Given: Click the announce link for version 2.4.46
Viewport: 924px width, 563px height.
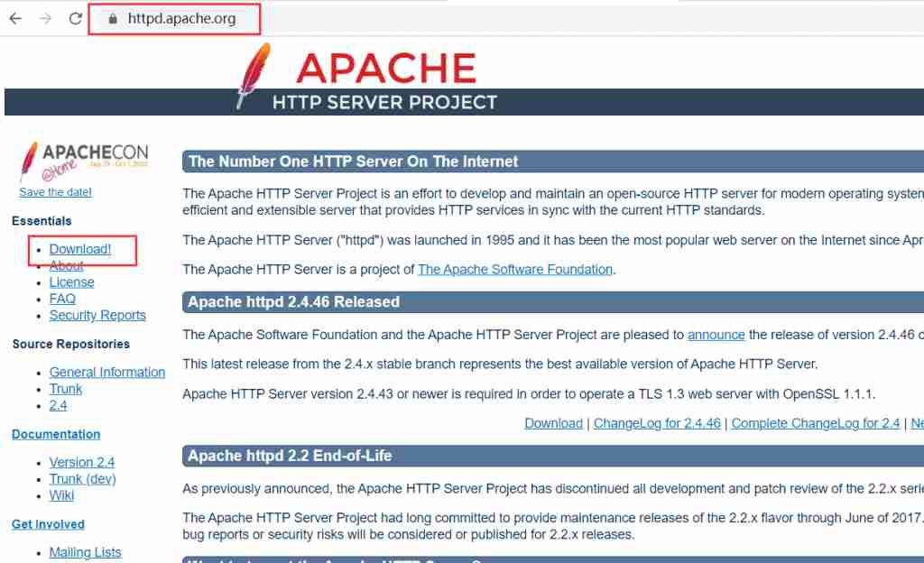Looking at the screenshot, I should (x=716, y=334).
